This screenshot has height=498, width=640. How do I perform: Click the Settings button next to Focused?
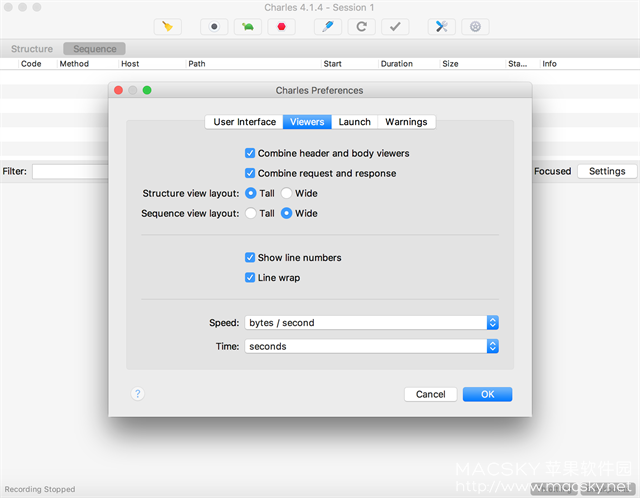pos(607,171)
